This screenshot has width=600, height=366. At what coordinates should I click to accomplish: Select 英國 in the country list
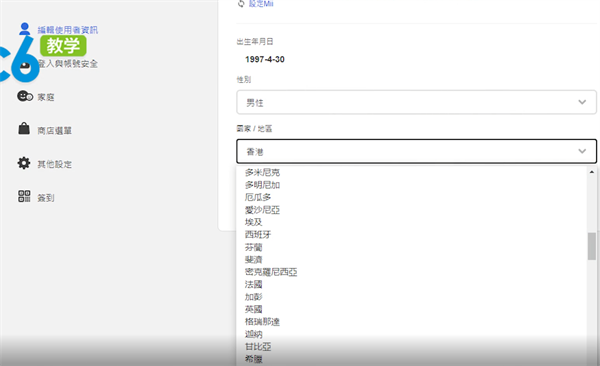(x=254, y=309)
